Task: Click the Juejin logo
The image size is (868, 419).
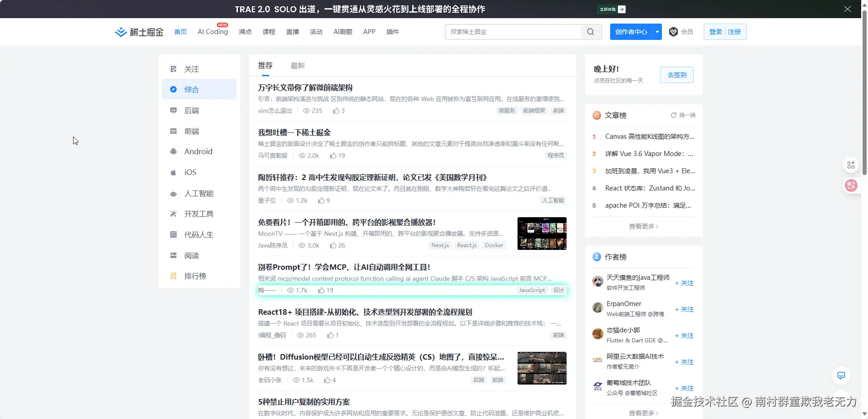Action: (139, 32)
